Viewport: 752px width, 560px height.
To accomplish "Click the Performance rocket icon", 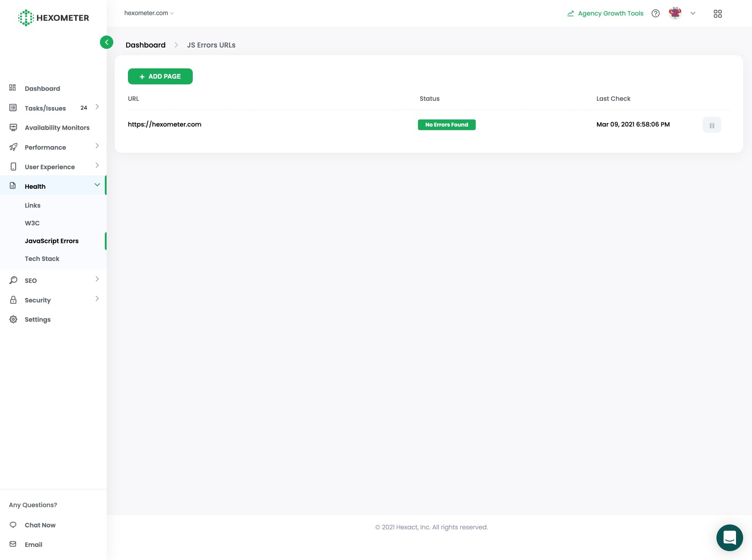I will 13,147.
